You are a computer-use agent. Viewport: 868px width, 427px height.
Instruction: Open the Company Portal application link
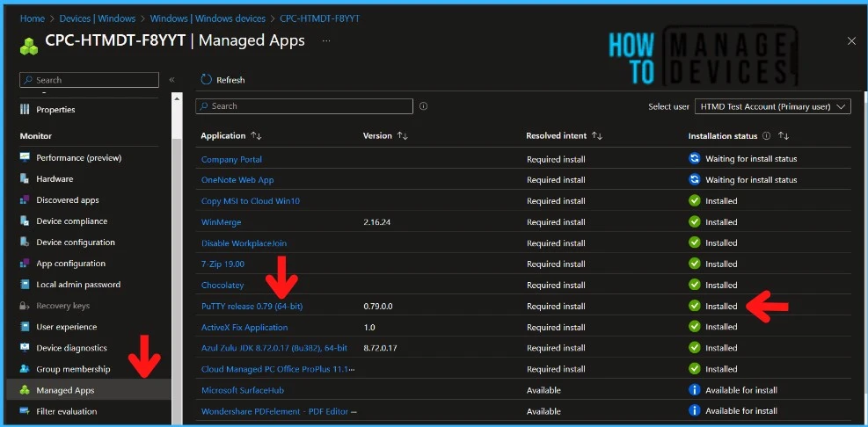tap(231, 159)
